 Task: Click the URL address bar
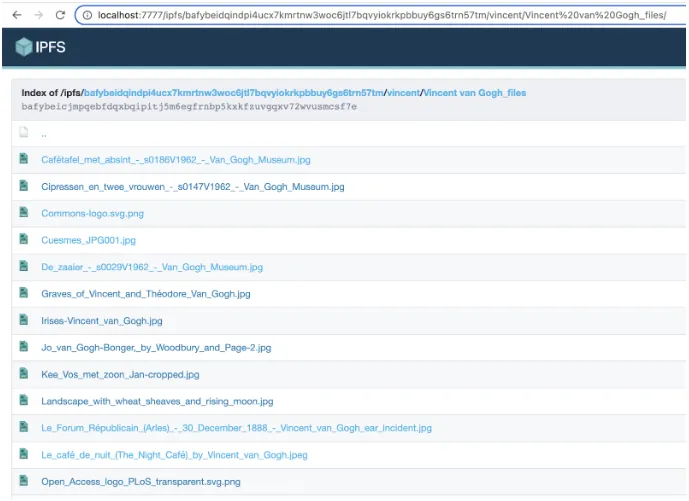tap(380, 15)
